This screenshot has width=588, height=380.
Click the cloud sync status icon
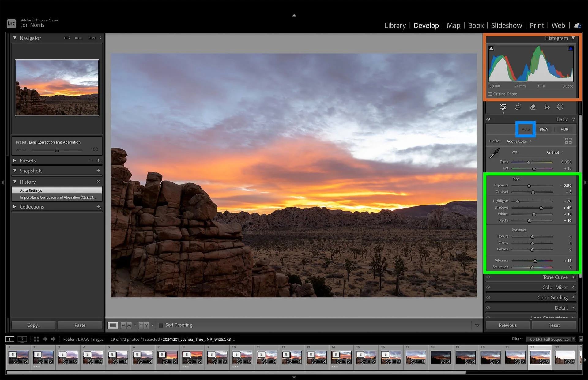[577, 25]
